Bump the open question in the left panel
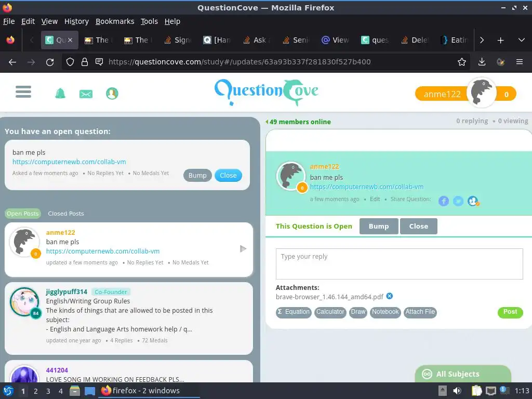 click(x=197, y=176)
